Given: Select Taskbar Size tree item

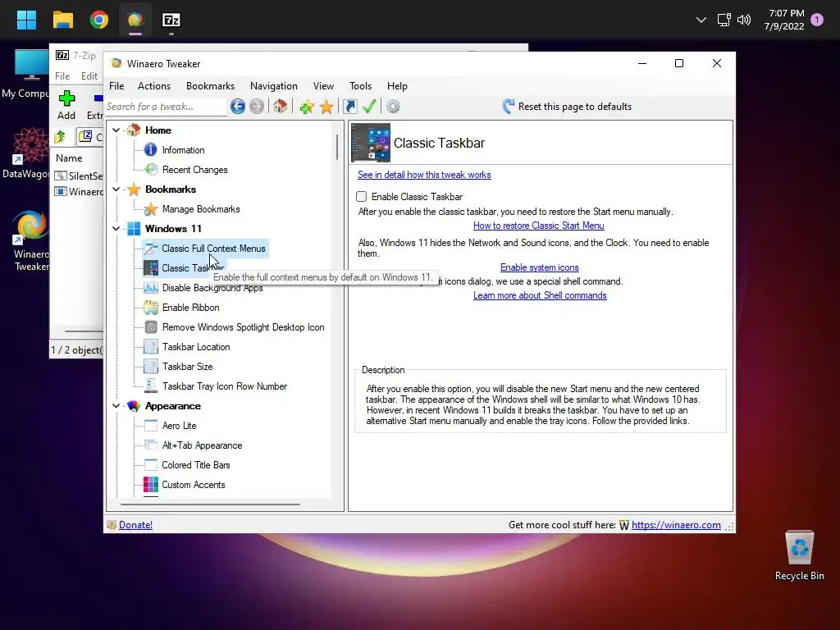Looking at the screenshot, I should pyautogui.click(x=188, y=367).
